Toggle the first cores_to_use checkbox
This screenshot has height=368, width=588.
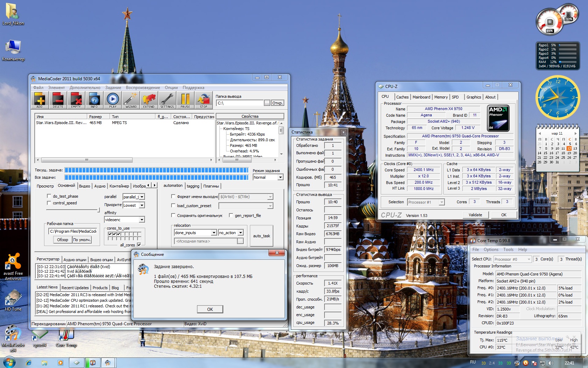110,234
